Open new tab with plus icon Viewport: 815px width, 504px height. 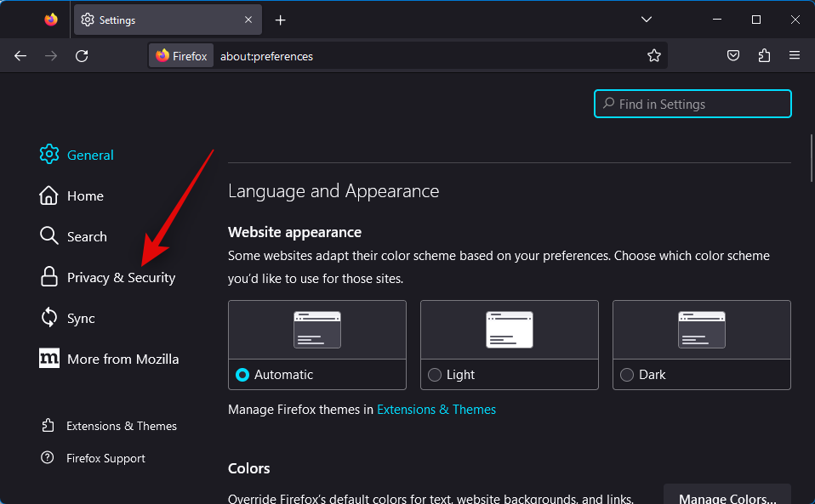[x=281, y=20]
